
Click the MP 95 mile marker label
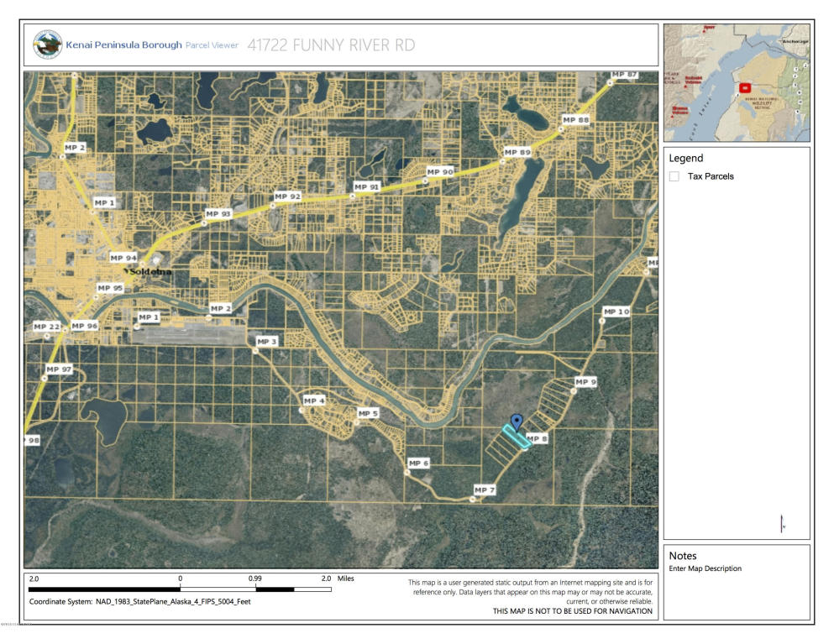[x=110, y=288]
